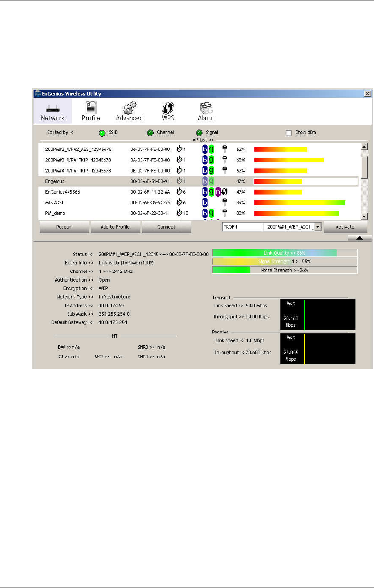Sort AP list by Signal

(x=199, y=133)
